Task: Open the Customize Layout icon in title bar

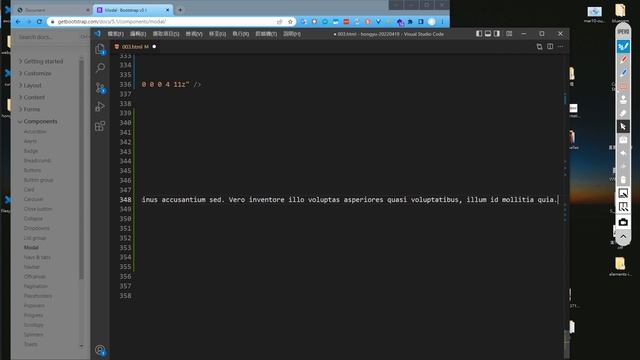Action: pyautogui.click(x=509, y=34)
